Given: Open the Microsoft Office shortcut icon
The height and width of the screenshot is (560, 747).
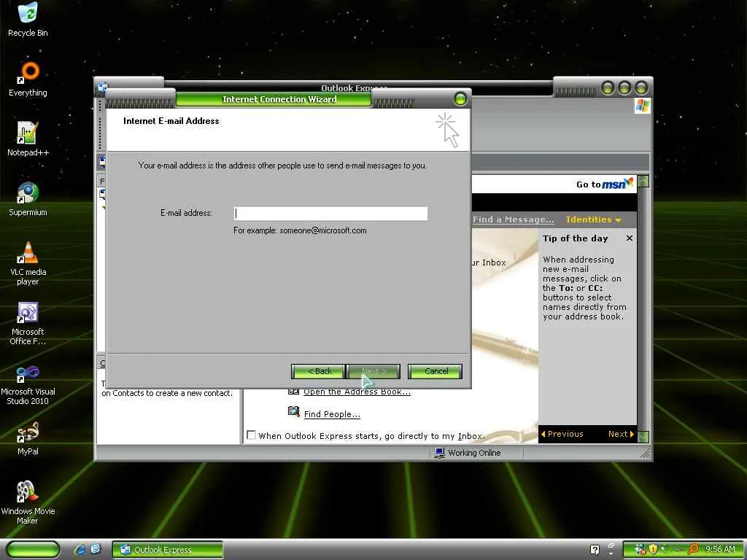Looking at the screenshot, I should coord(28,323).
